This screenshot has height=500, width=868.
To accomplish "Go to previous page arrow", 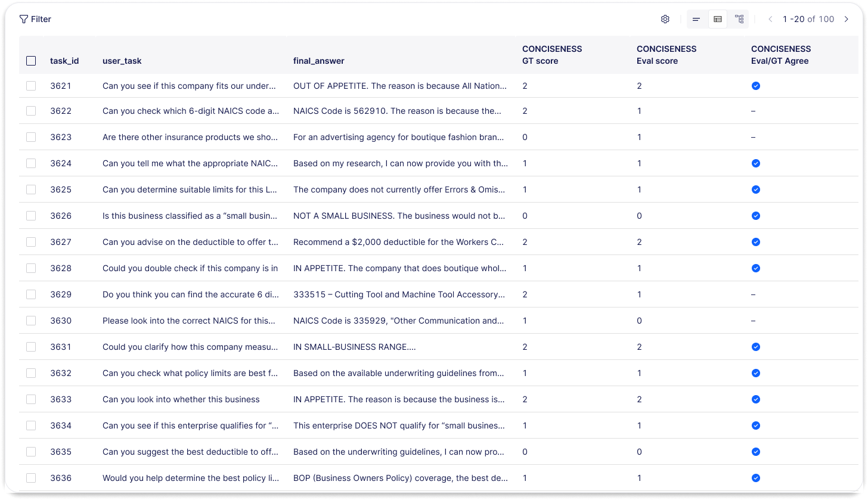I will tap(770, 19).
